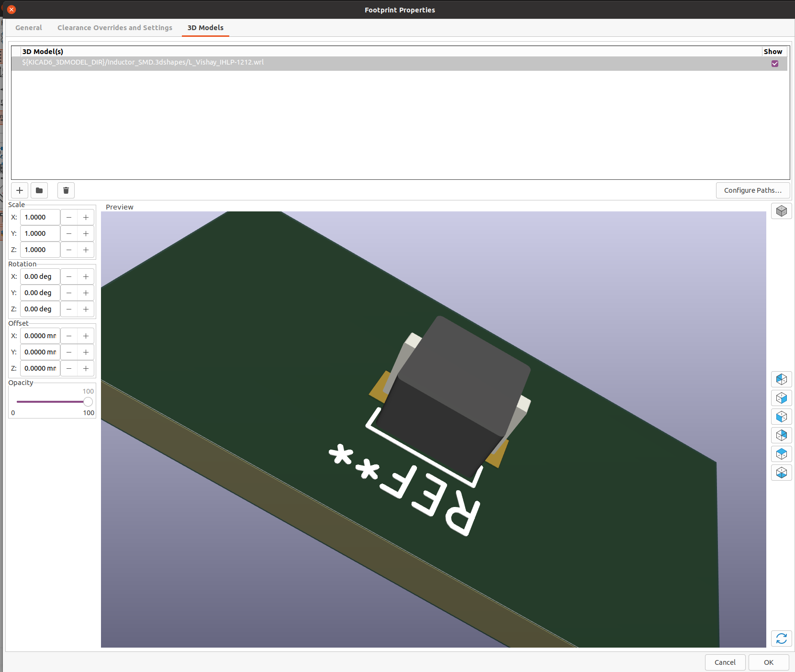The image size is (795, 672).
Task: Open the folder icon to browse models
Action: point(39,190)
